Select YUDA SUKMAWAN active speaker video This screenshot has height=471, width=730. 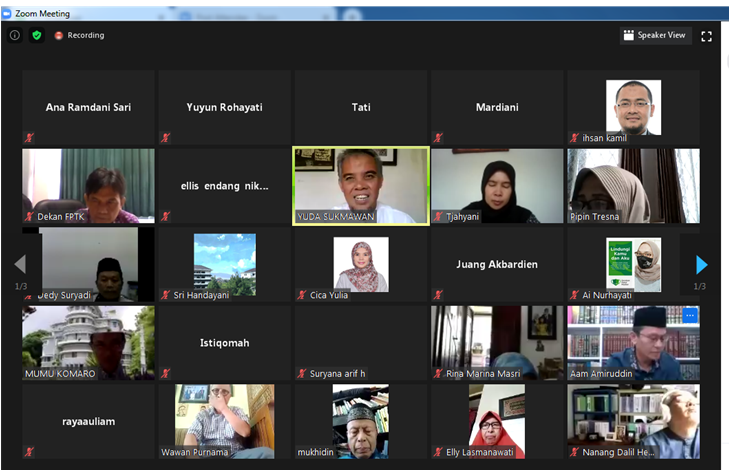pyautogui.click(x=361, y=186)
